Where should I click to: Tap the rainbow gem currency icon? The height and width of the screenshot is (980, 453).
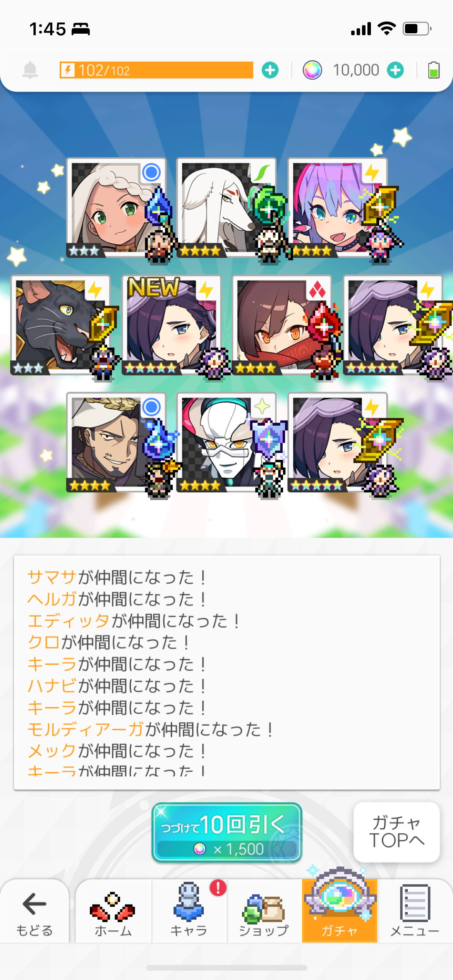click(312, 70)
